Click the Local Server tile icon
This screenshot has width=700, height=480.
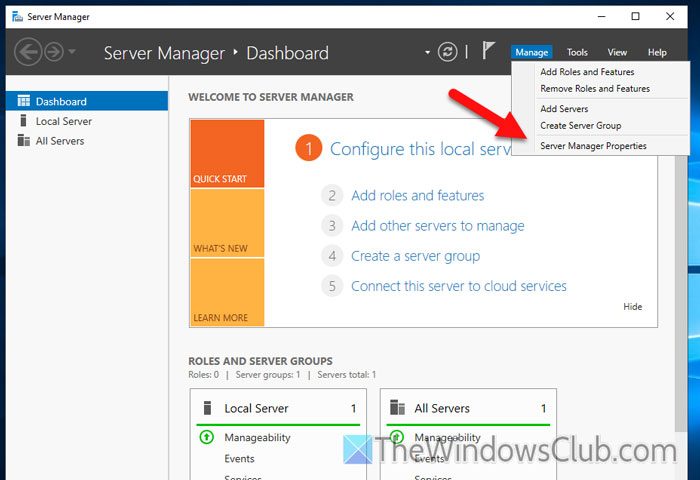207,408
